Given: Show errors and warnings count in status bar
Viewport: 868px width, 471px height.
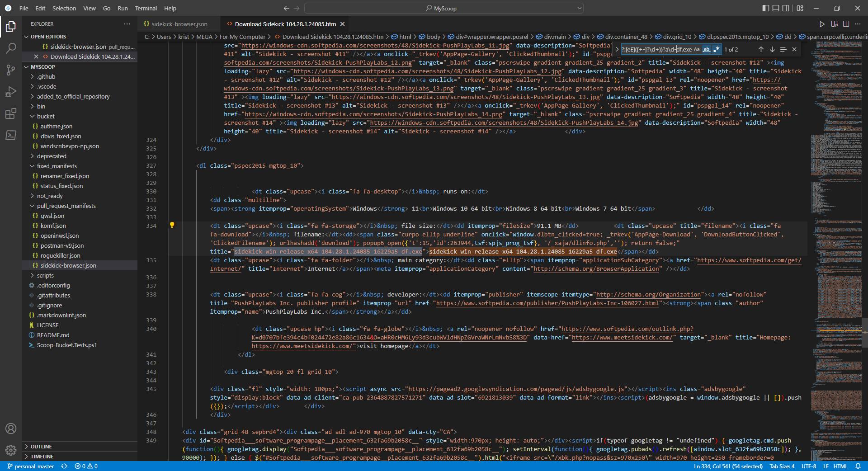Looking at the screenshot, I should (x=86, y=466).
